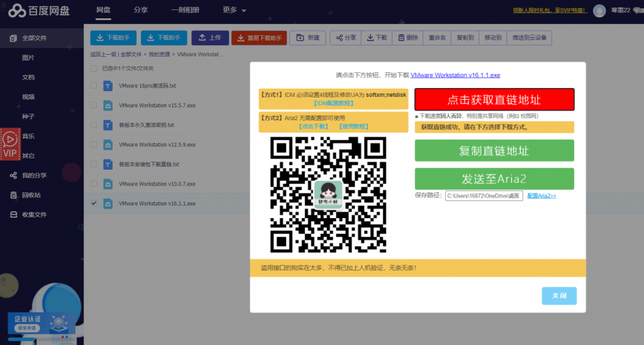The image size is (644, 345).
Task: Click the 新建 new folder button
Action: tap(308, 38)
